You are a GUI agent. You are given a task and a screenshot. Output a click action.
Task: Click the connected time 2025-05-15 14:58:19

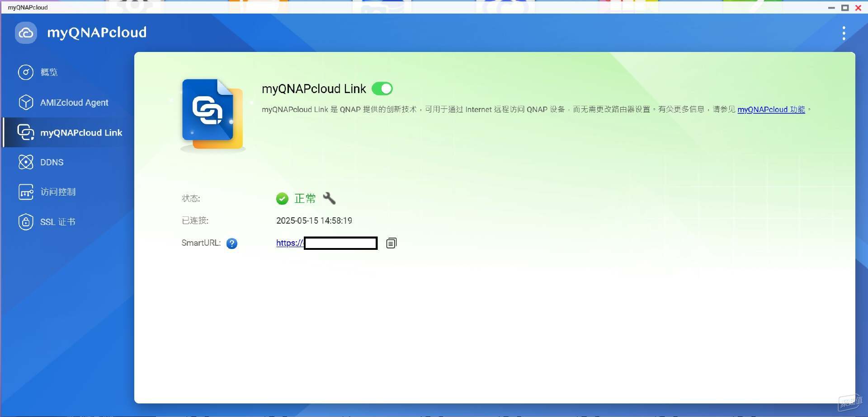click(x=314, y=220)
